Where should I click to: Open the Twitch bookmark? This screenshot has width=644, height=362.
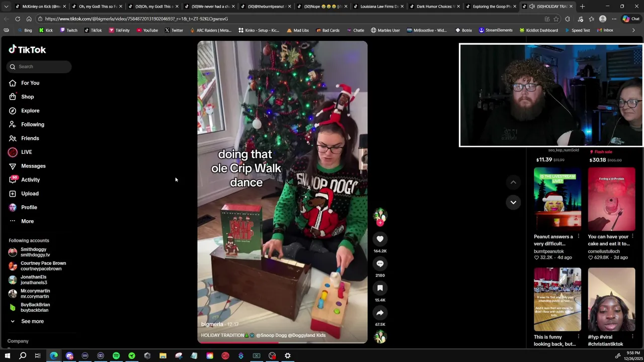68,30
